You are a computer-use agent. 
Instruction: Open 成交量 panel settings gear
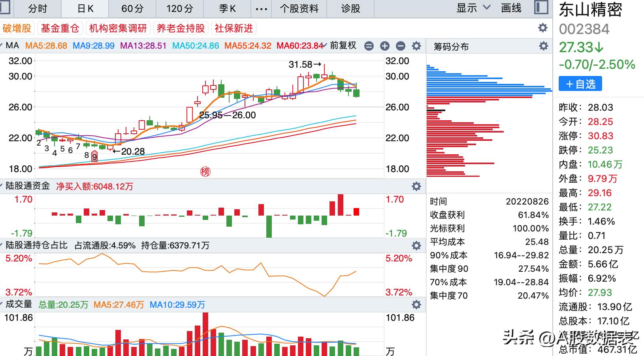point(416,305)
